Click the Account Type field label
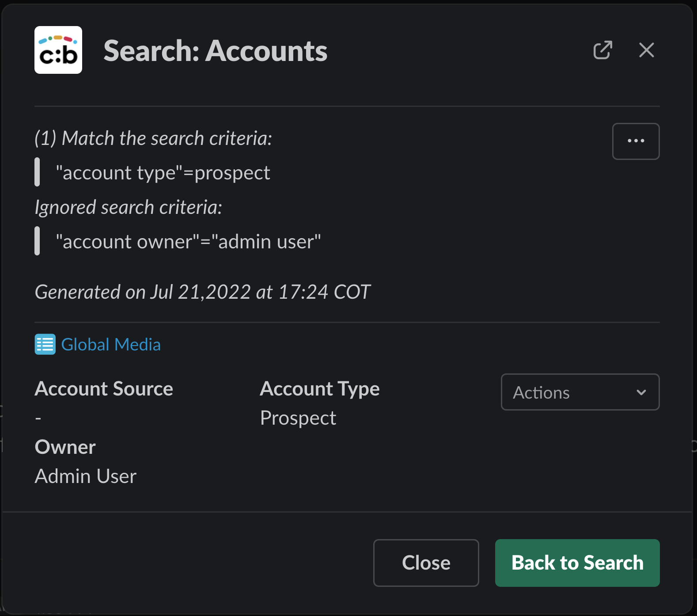697x616 pixels. point(320,389)
